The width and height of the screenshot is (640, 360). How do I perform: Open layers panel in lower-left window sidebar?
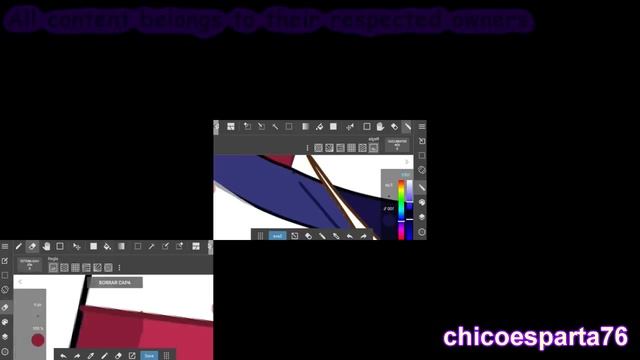5,337
